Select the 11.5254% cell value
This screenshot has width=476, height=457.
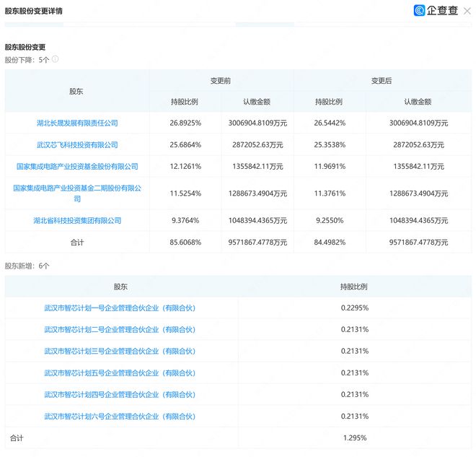[x=185, y=193]
